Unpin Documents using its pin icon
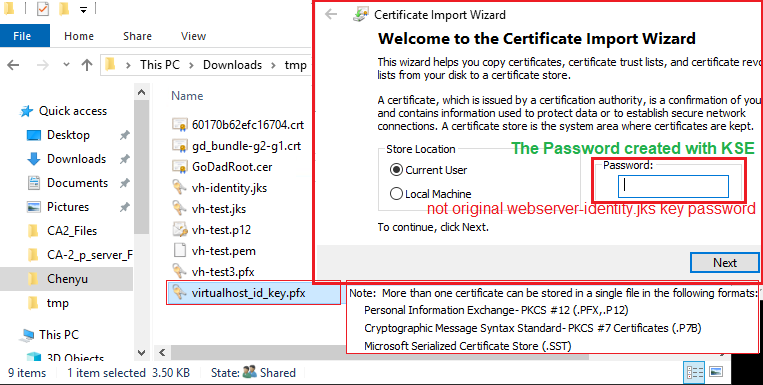The width and height of the screenshot is (763, 385). click(x=125, y=183)
